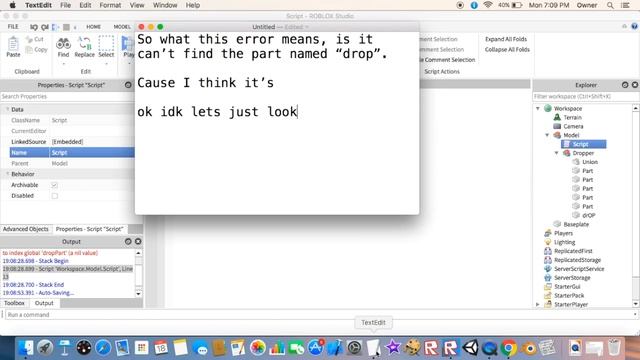Collapse the Model tree node
Viewport: 640px width, 360px height.
547,135
